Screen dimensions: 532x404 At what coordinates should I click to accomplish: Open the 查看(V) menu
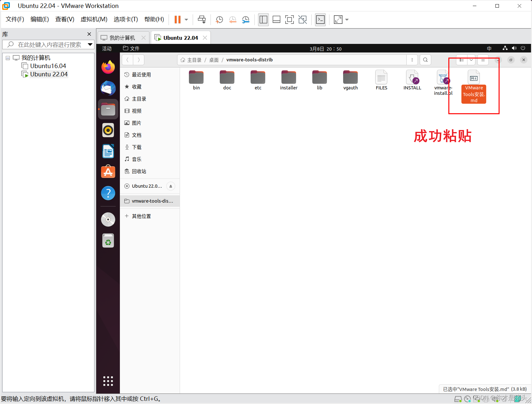point(65,19)
